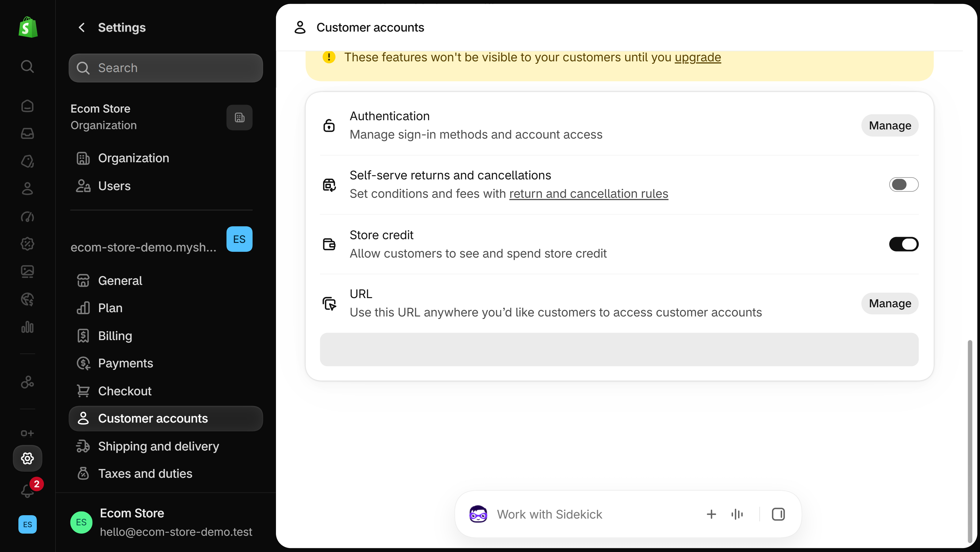Open Markets globe icon in left rail

tap(27, 299)
